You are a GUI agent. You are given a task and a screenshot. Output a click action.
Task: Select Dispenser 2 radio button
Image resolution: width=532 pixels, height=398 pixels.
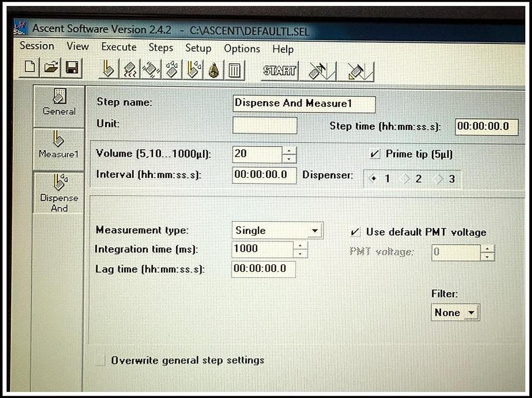406,179
